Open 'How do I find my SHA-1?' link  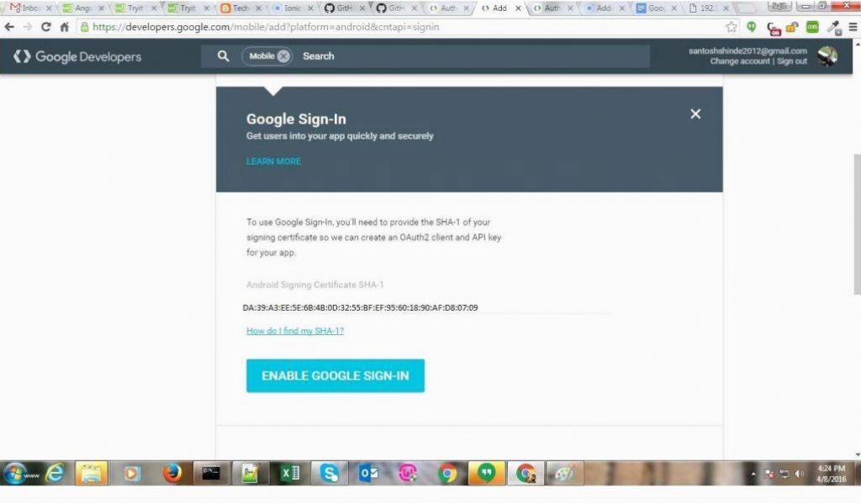(x=295, y=331)
